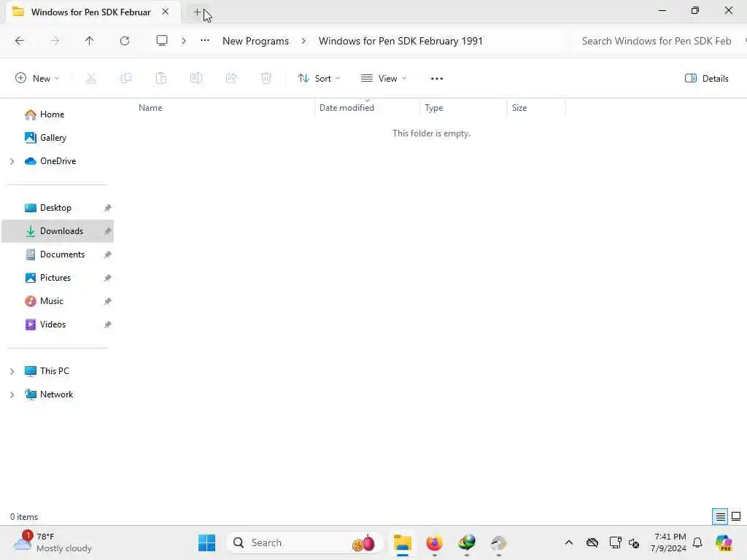Sort by the Size column header
The width and height of the screenshot is (747, 560).
click(519, 108)
